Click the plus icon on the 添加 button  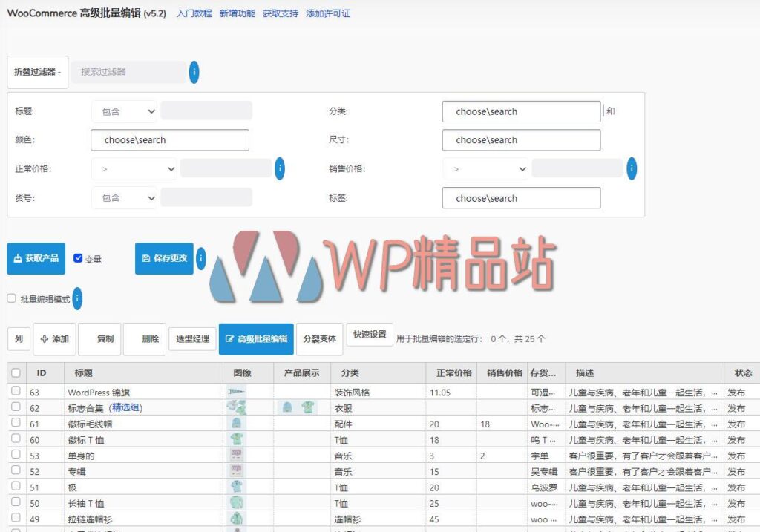point(46,339)
